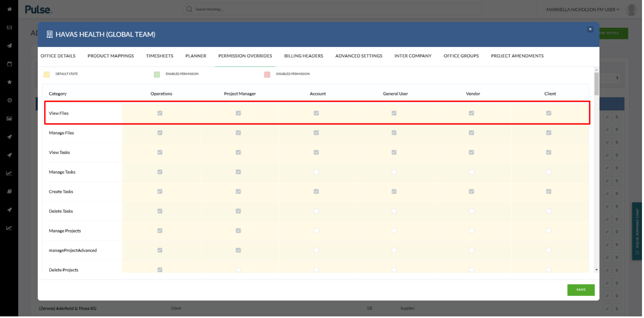This screenshot has width=644, height=318.
Task: Click the manageProjectAdvanced category label
Action: tap(73, 251)
